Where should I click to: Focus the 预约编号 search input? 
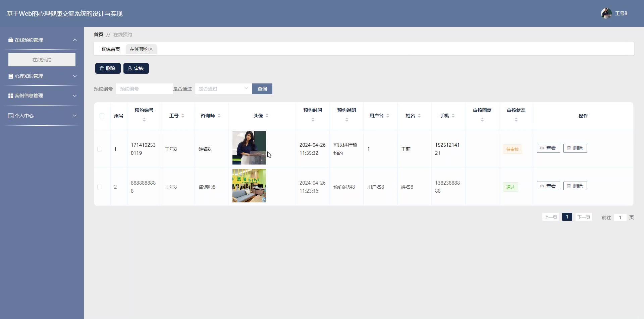pyautogui.click(x=145, y=89)
